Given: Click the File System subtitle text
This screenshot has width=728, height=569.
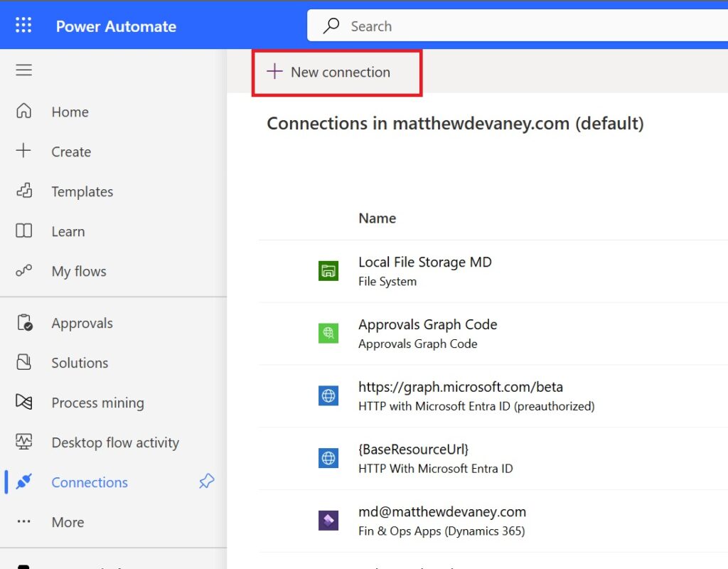Looking at the screenshot, I should [x=387, y=282].
